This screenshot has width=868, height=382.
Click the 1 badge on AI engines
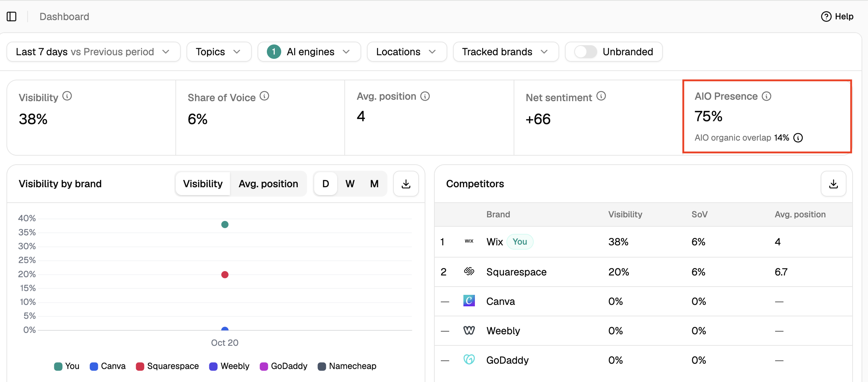tap(274, 52)
